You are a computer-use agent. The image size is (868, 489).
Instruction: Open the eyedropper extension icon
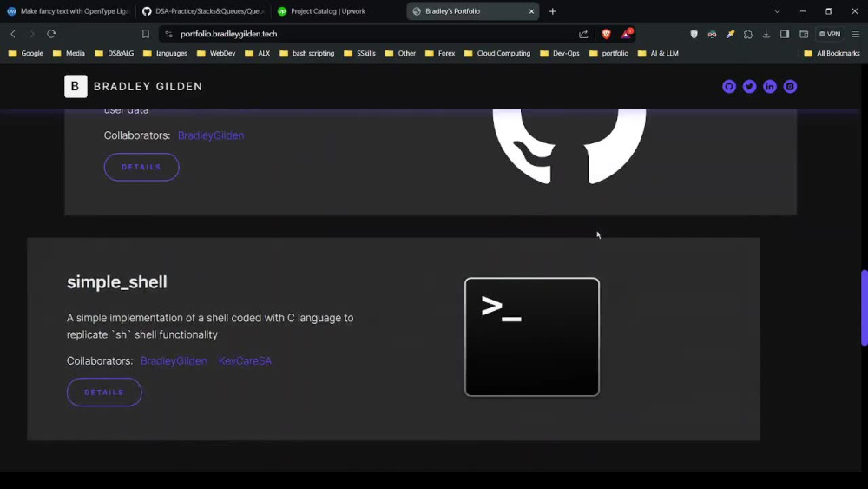pos(730,34)
